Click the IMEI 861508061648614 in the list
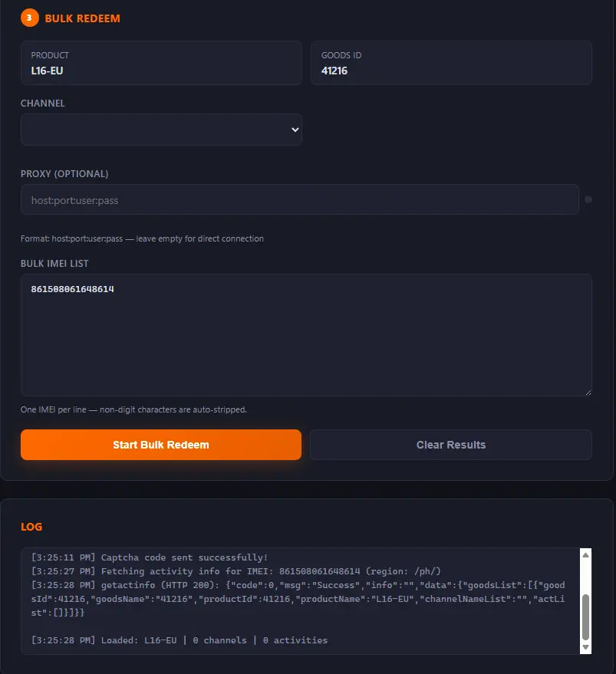This screenshot has height=674, width=616. click(72, 289)
